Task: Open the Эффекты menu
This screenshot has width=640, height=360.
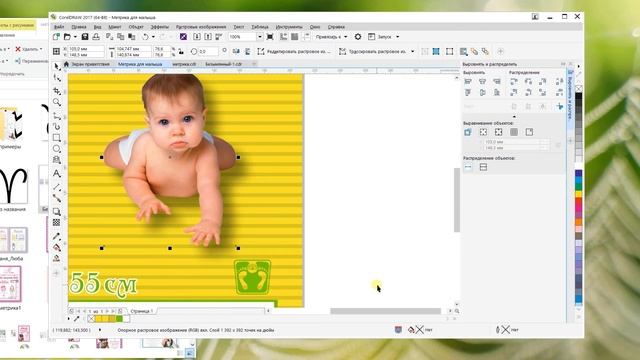Action: (x=160, y=27)
